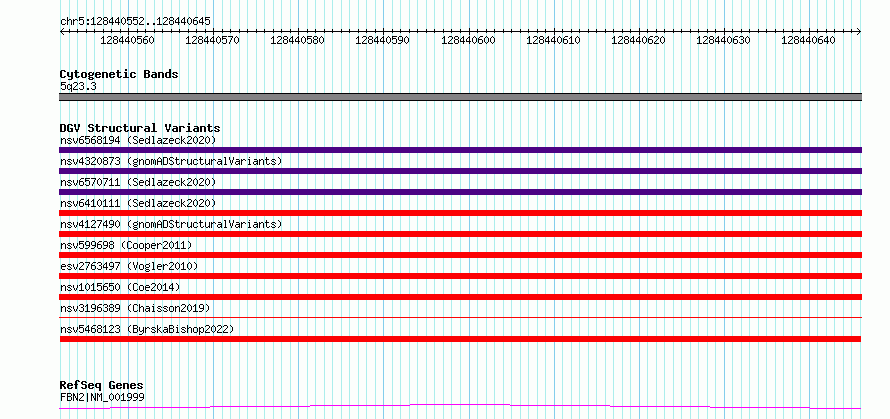Click the magenta FBN2 gene track line

tap(460, 407)
